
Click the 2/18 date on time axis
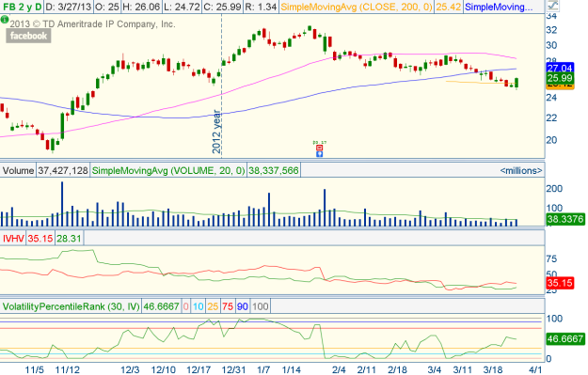[398, 369]
